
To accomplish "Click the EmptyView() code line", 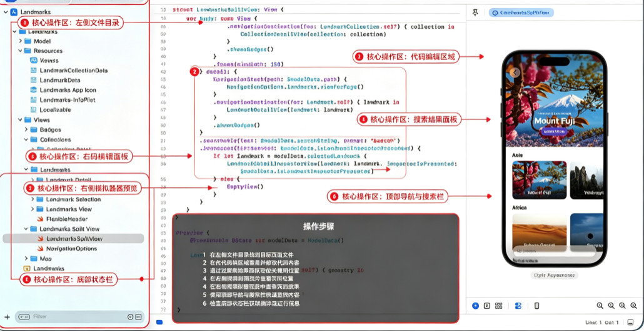I will point(245,186).
